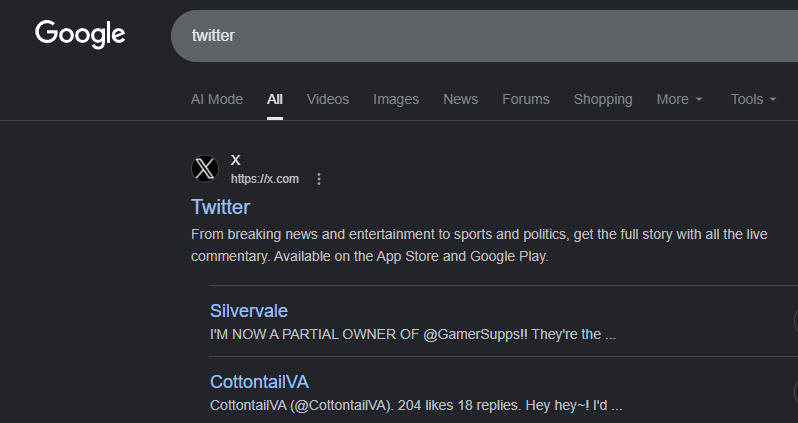Switch to the Images tab
798x423 pixels.
pos(396,99)
